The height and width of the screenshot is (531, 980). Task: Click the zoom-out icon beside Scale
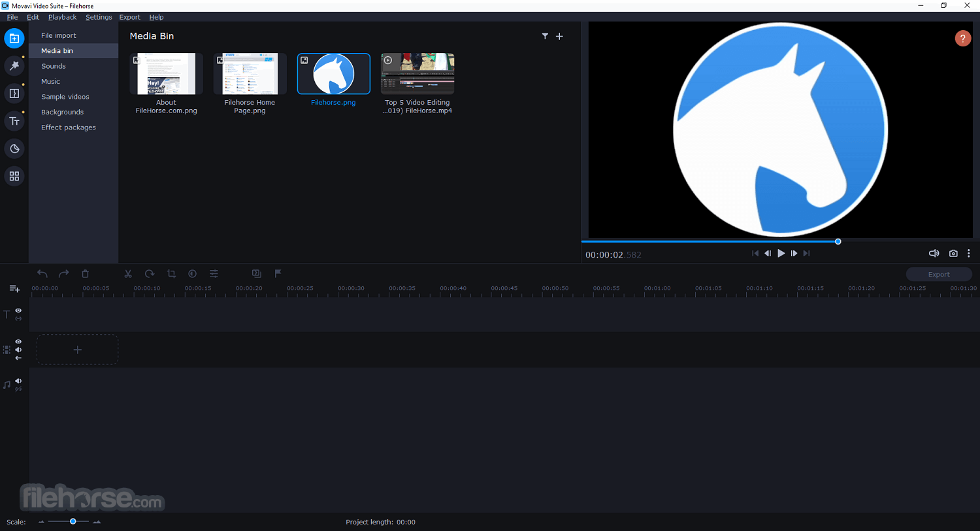coord(42,522)
